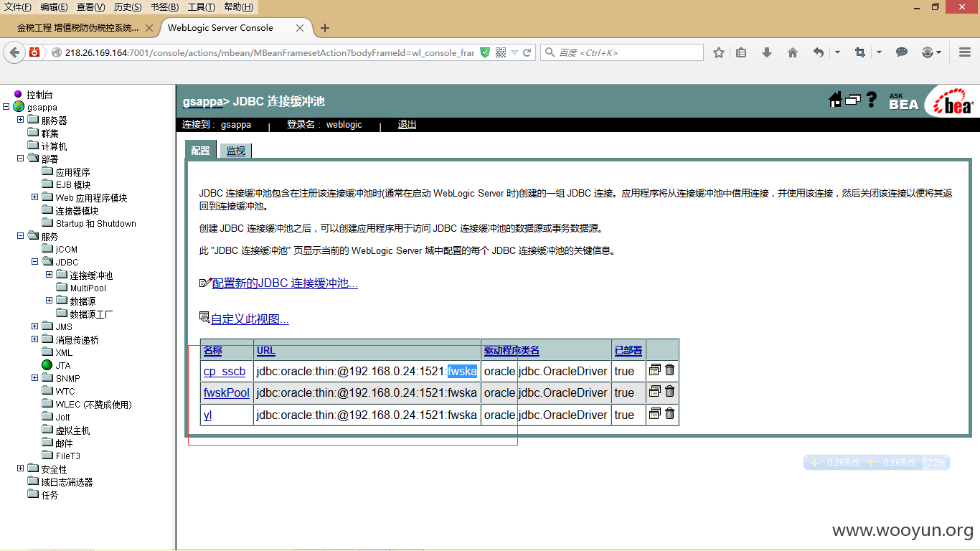Click the 退出 logout link

[x=407, y=124]
